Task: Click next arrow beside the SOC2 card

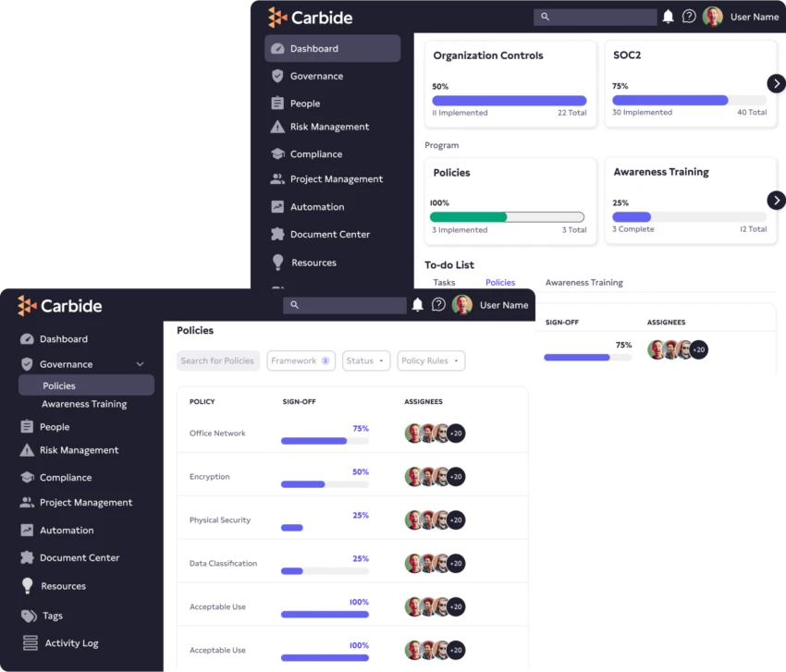Action: (776, 83)
